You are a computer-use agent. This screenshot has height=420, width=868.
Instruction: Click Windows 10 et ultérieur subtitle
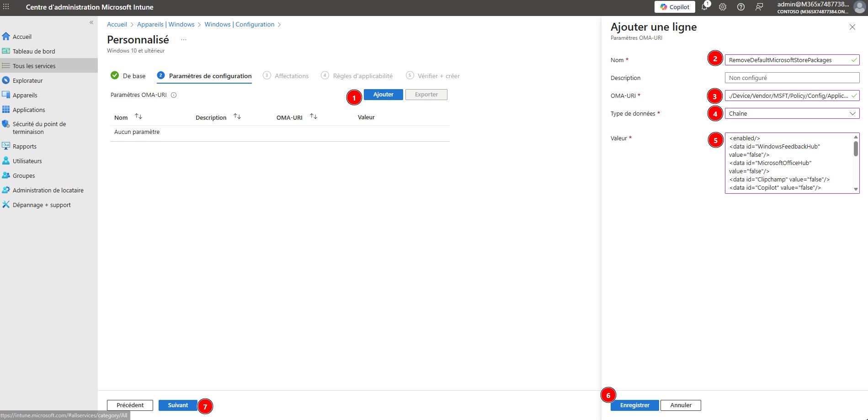click(x=136, y=51)
